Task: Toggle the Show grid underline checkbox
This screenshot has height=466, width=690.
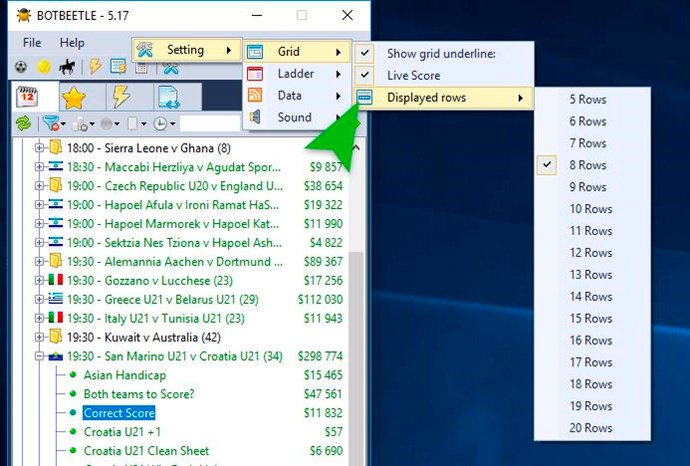Action: pyautogui.click(x=365, y=53)
